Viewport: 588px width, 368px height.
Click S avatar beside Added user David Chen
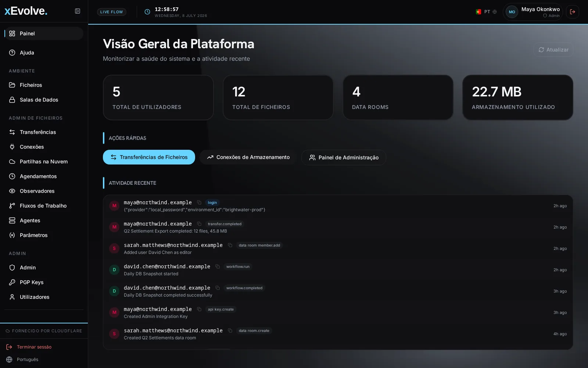coord(114,248)
